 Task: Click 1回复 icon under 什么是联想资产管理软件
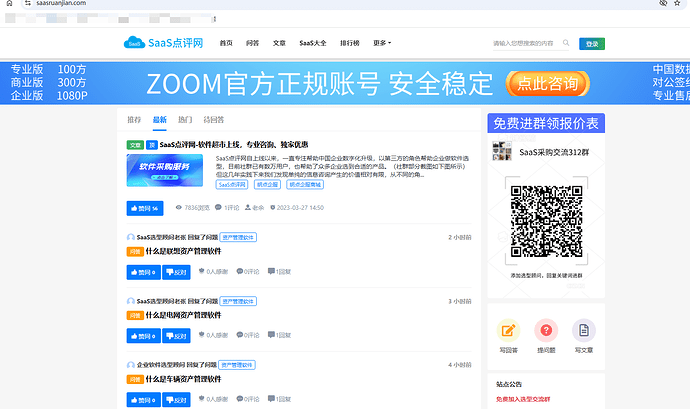coord(271,271)
